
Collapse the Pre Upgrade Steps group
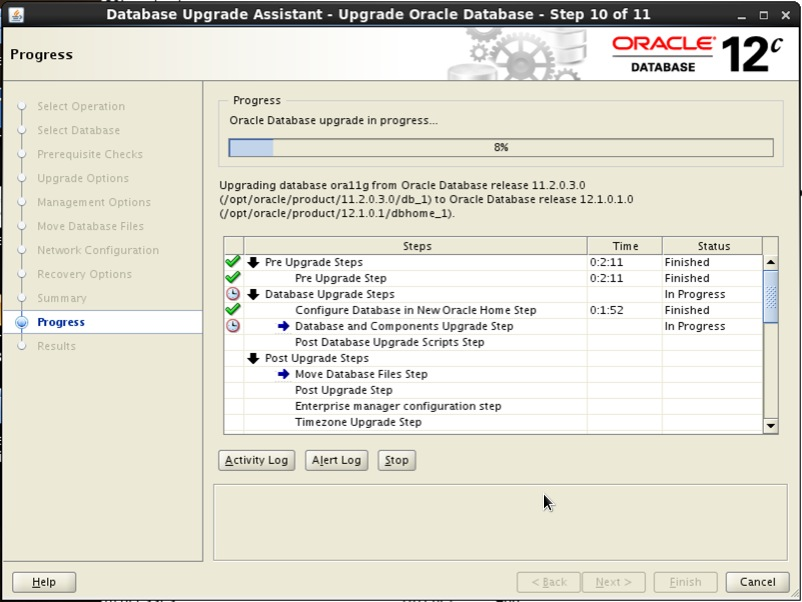click(x=253, y=262)
